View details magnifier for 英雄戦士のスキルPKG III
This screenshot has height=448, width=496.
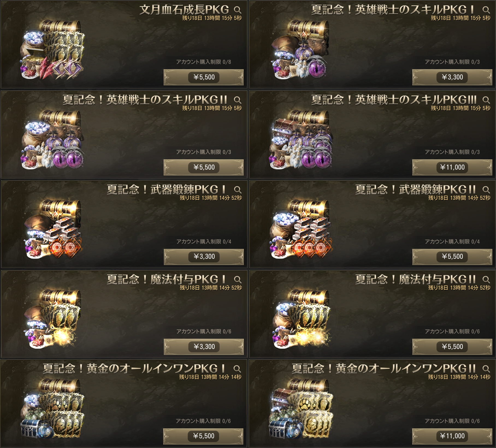coord(486,100)
